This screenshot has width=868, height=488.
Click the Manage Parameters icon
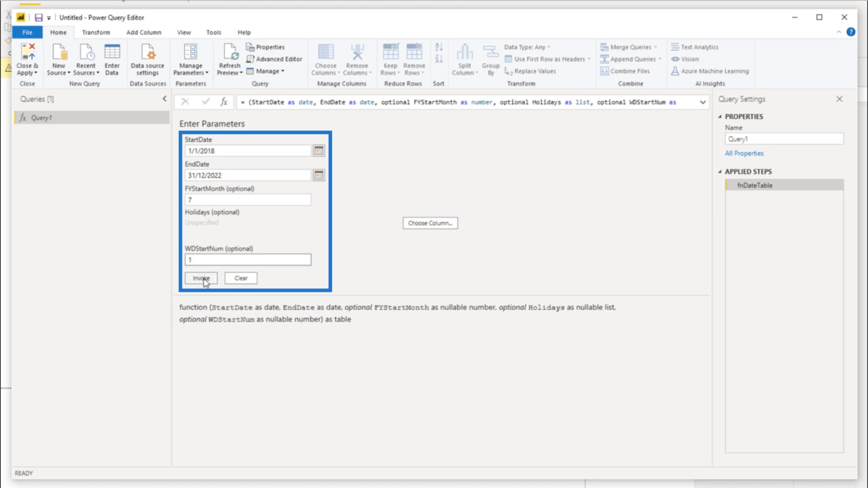pyautogui.click(x=191, y=59)
